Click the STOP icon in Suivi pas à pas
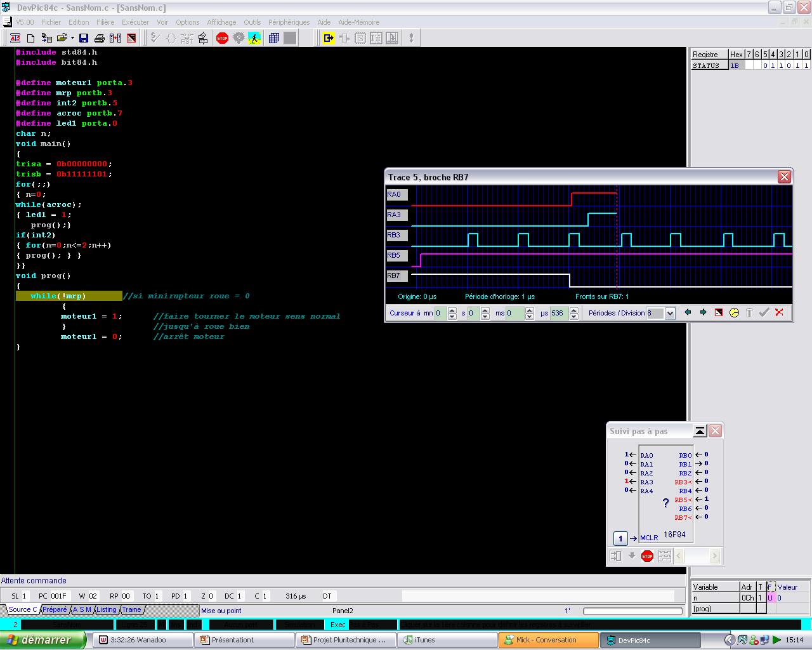This screenshot has height=650, width=812. pyautogui.click(x=647, y=556)
